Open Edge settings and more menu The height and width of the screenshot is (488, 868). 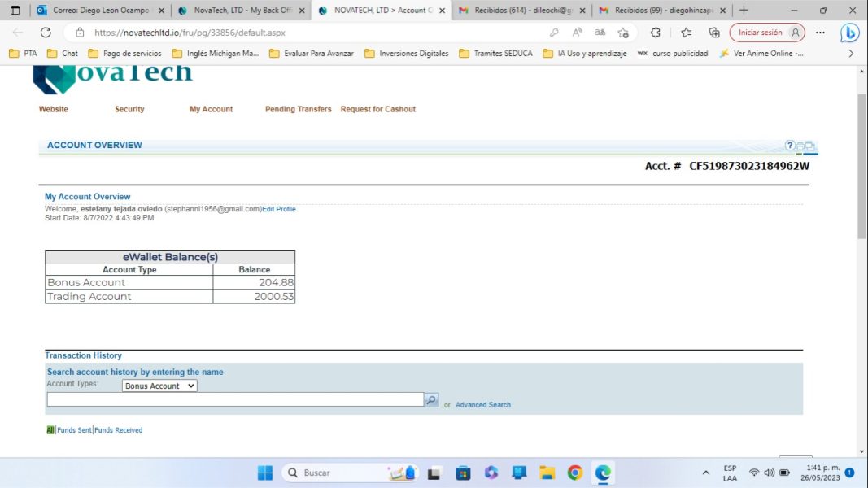[820, 33]
